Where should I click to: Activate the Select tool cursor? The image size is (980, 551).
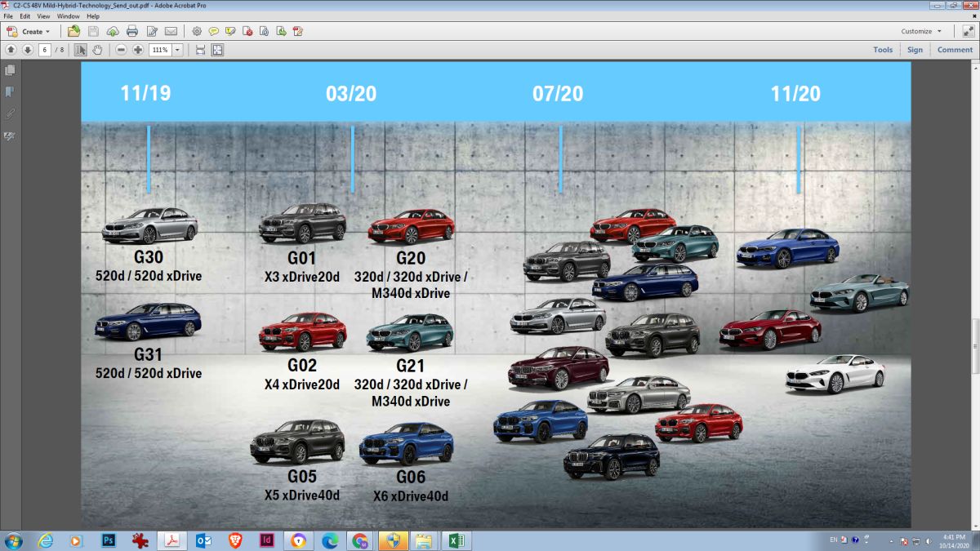coord(80,50)
